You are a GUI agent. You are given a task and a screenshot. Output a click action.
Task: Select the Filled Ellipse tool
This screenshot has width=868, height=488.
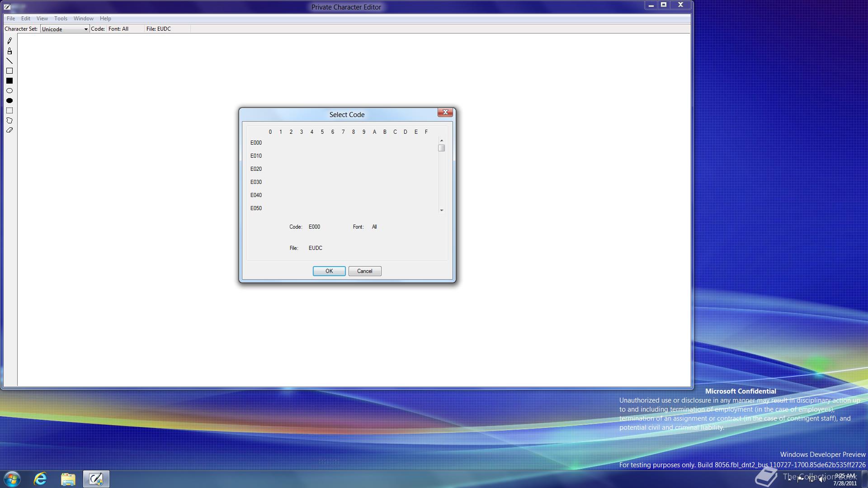click(9, 101)
